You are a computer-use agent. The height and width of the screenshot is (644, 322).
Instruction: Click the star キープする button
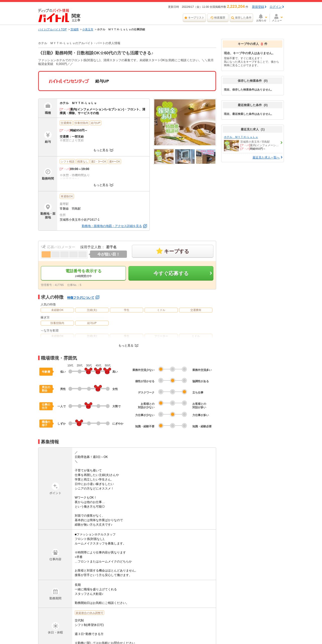173,251
